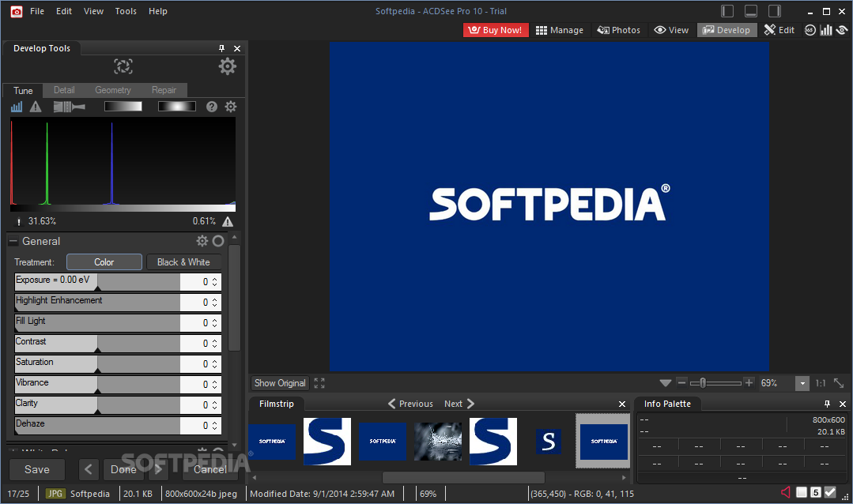Click Previous in Filmstrip
Screen dimensions: 853x504
411,404
